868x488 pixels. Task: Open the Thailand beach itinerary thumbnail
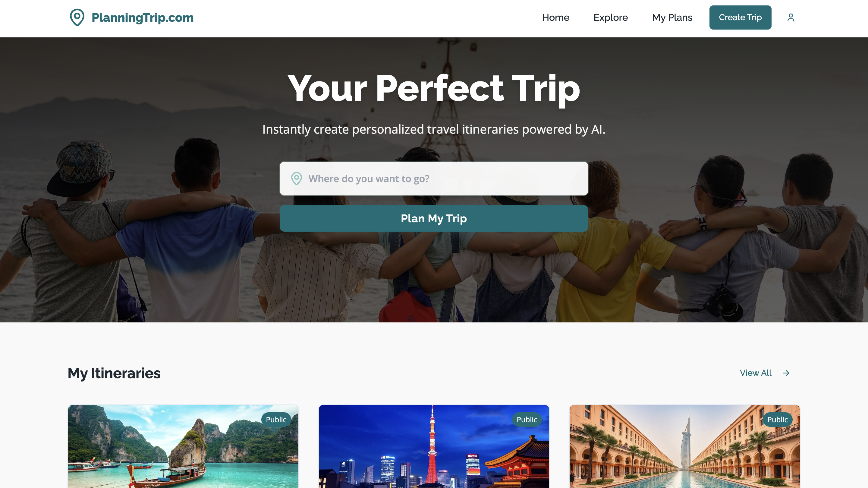click(183, 446)
